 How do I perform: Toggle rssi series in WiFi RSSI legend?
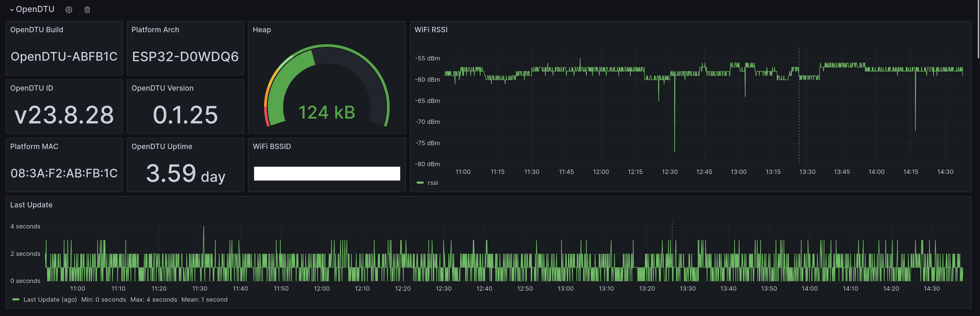tap(432, 183)
